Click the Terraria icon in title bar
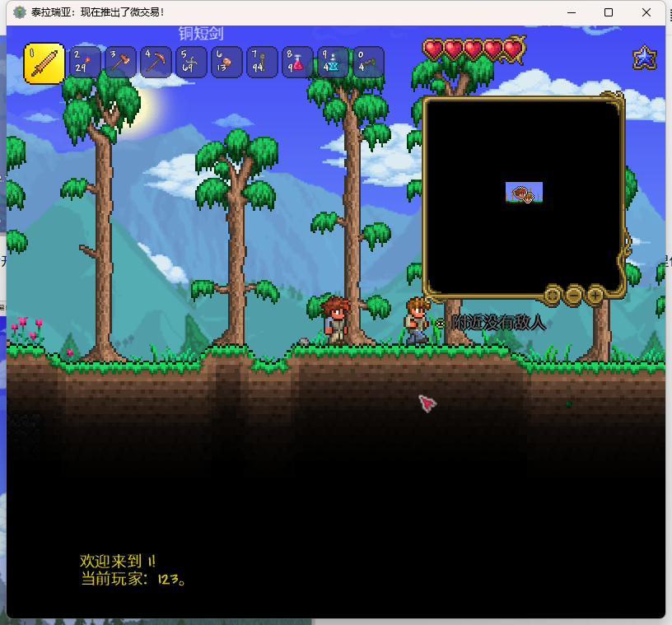Screen dimensions: 672x625 pos(19,12)
